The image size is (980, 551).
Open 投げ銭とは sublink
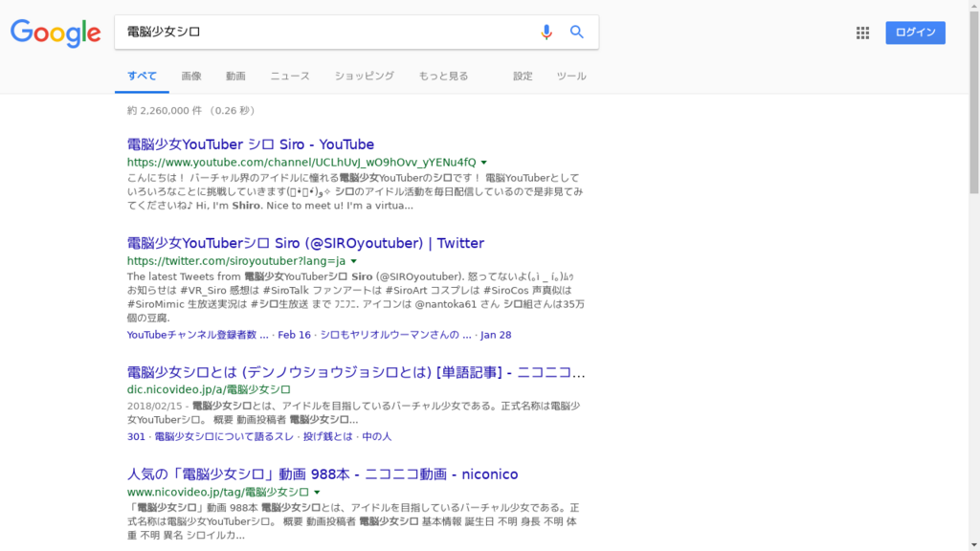pos(328,436)
